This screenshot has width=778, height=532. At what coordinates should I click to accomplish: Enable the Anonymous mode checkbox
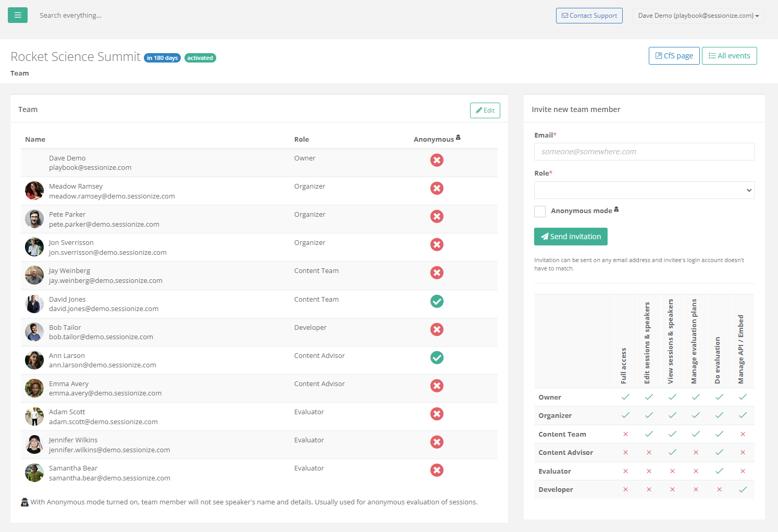tap(540, 211)
